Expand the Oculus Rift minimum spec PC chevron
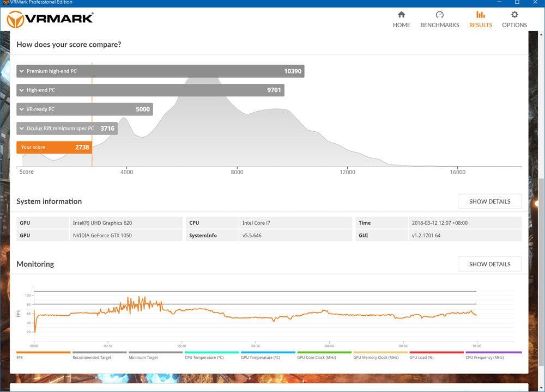545x392 pixels. (x=22, y=128)
